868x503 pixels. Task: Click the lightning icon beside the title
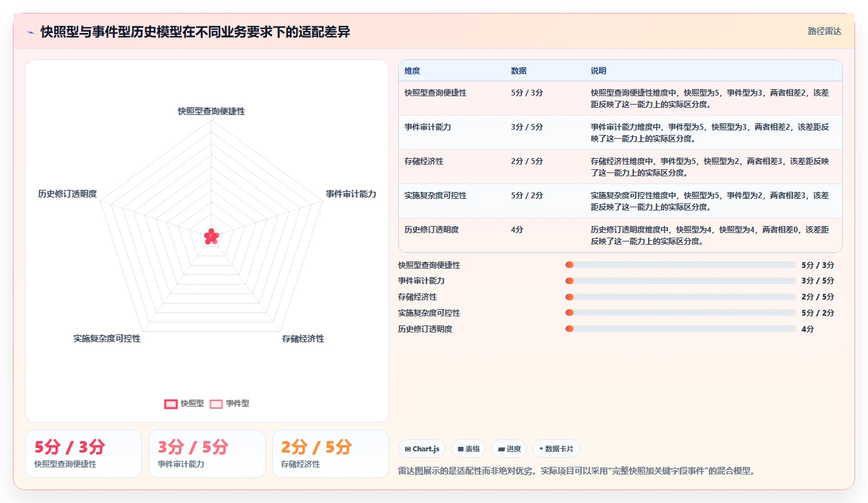(x=31, y=32)
